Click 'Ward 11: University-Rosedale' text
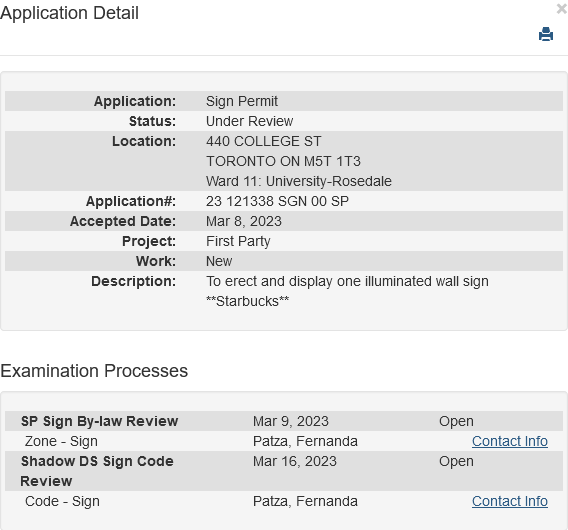The height and width of the screenshot is (530, 568). pyautogui.click(x=299, y=181)
